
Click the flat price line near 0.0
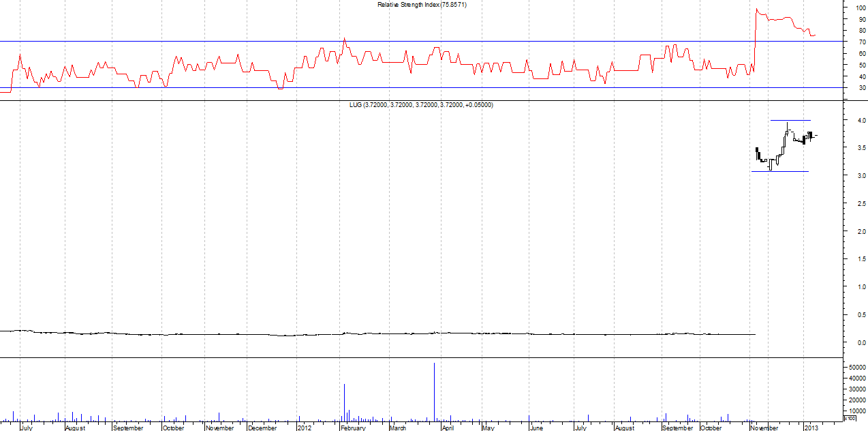click(x=409, y=334)
